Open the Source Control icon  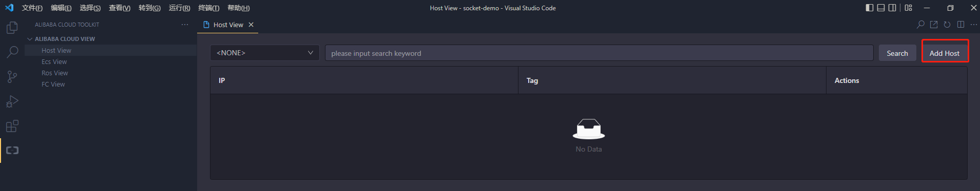coord(12,76)
